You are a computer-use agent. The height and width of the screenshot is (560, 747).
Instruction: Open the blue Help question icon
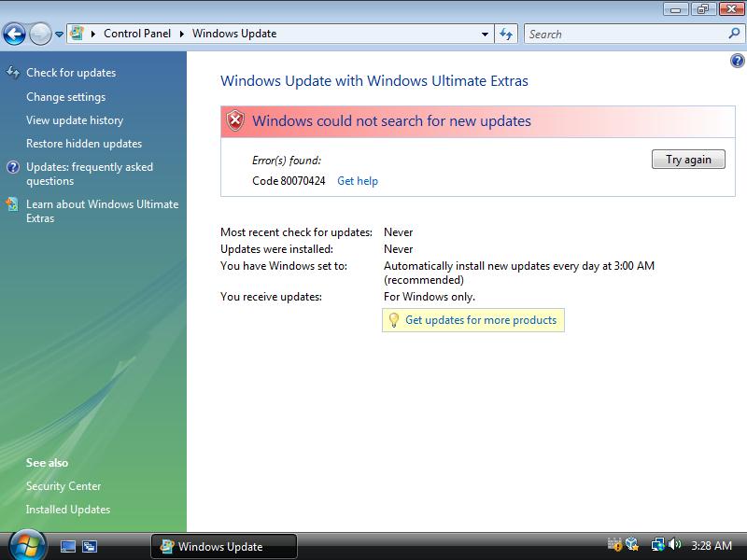click(737, 61)
